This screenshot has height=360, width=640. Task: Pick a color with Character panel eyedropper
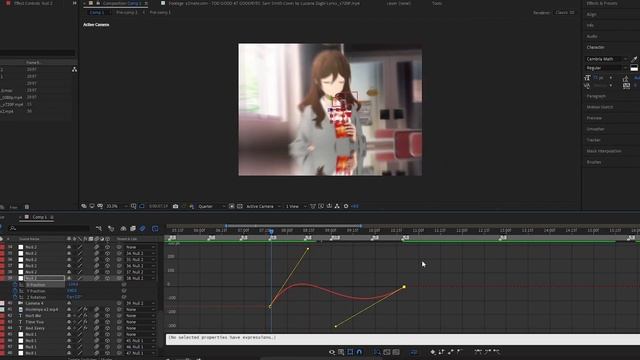point(634,59)
